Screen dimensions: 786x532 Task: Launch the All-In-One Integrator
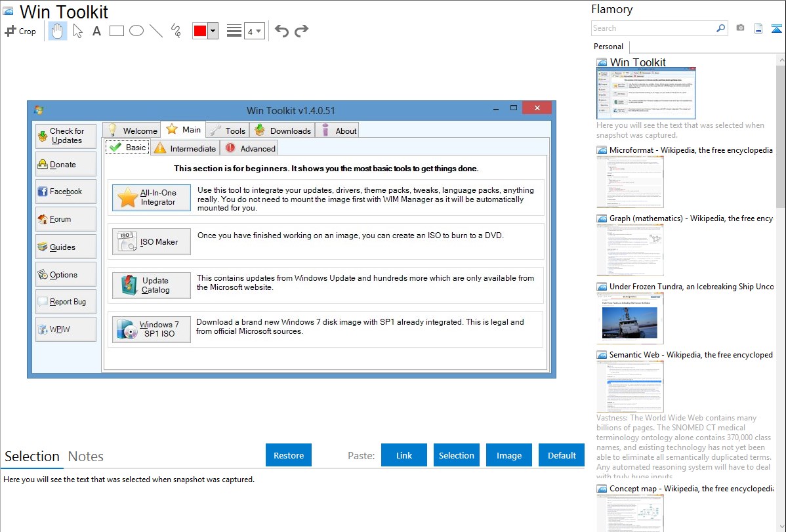click(152, 197)
